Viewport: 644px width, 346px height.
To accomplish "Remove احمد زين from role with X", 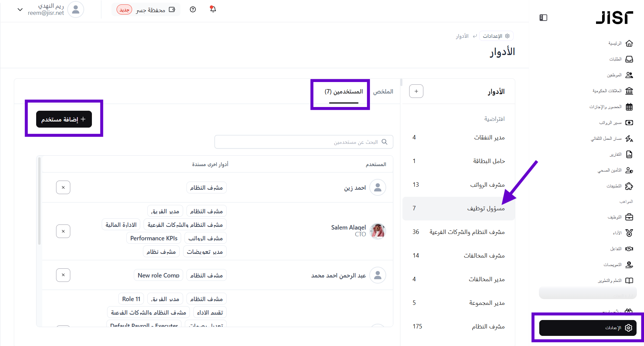I will tap(63, 187).
